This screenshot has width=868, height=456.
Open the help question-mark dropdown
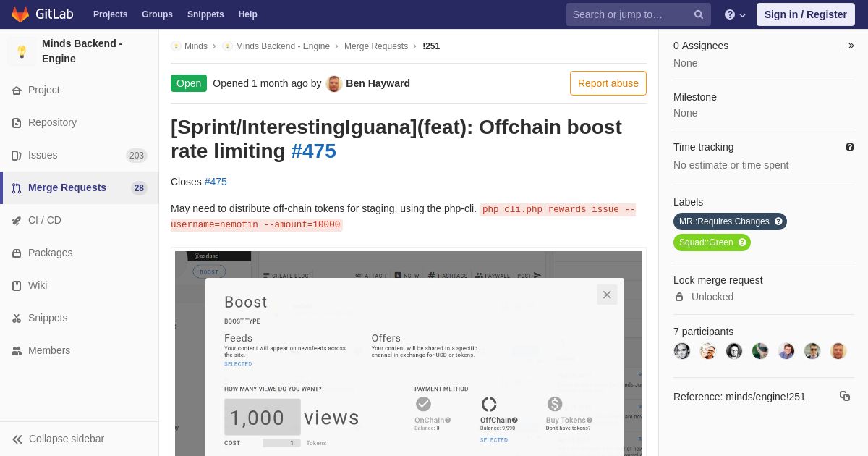[x=735, y=14]
